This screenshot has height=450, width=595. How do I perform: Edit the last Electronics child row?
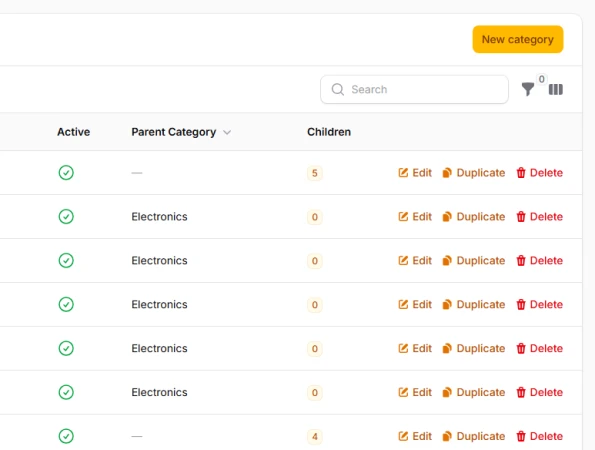click(415, 392)
